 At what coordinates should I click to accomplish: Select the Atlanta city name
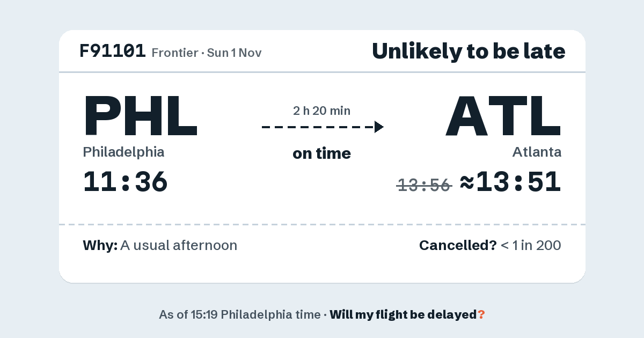coord(537,152)
